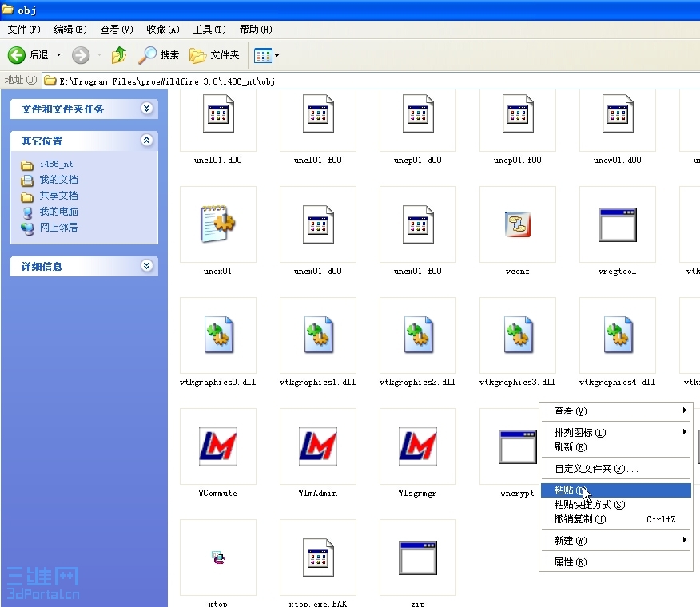
Task: Select the uncx01.f00 file icon
Action: tap(418, 224)
